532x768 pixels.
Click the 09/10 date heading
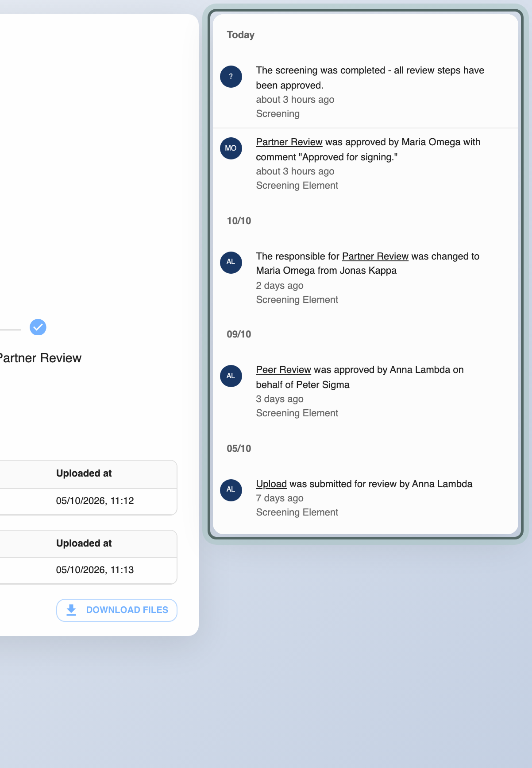click(x=239, y=334)
